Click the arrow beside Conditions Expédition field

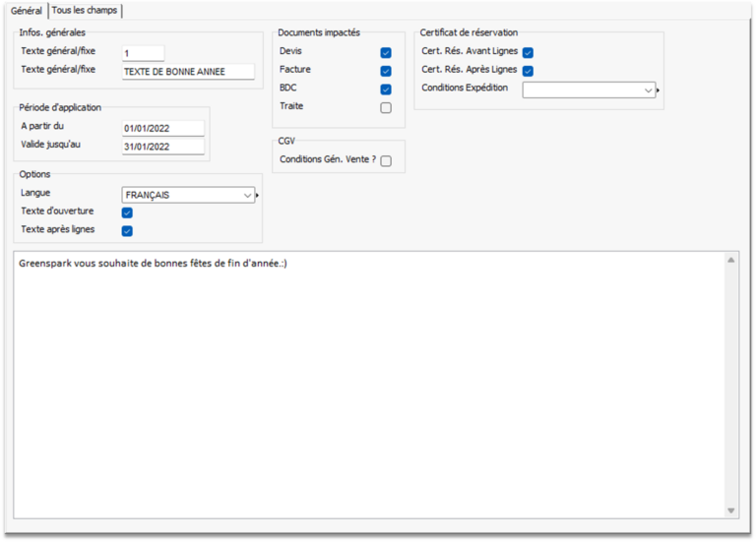[x=659, y=90]
